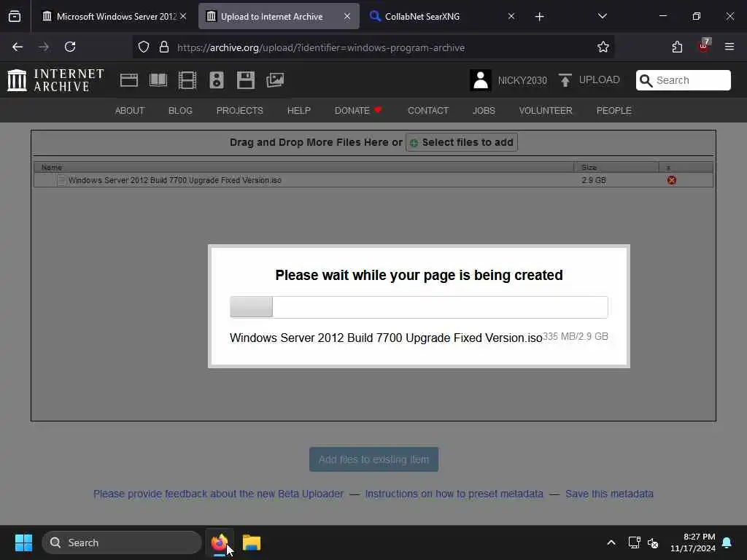Open the DONATE nav item
The height and width of the screenshot is (560, 747).
[358, 111]
